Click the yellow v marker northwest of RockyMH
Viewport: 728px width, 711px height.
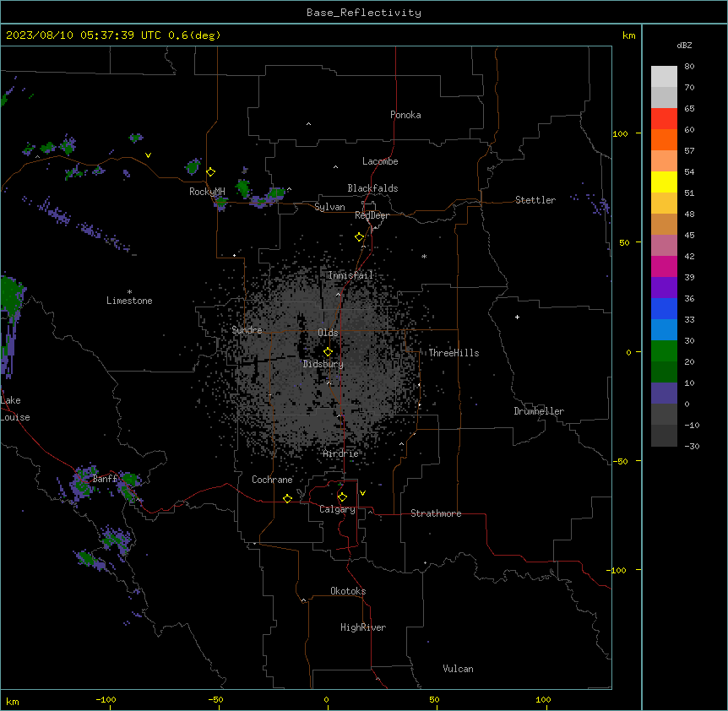point(148,155)
